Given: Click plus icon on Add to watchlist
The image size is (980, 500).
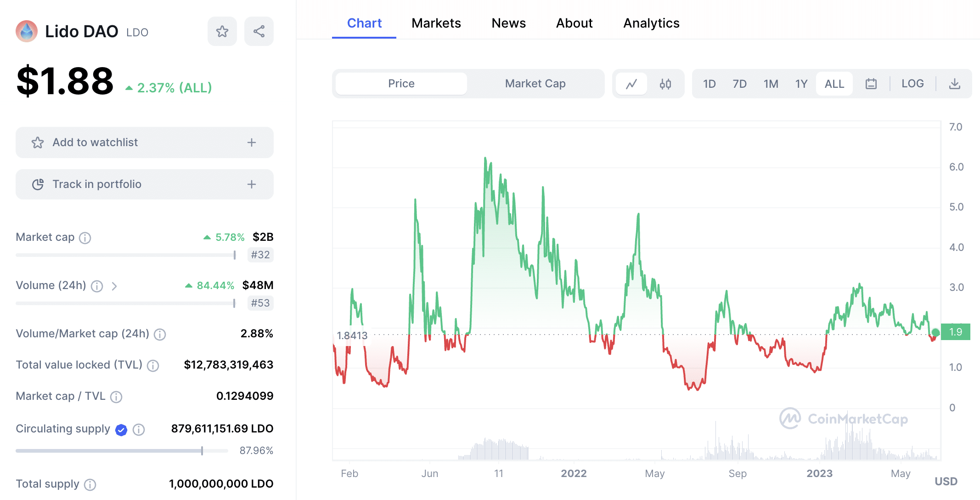Looking at the screenshot, I should point(252,142).
